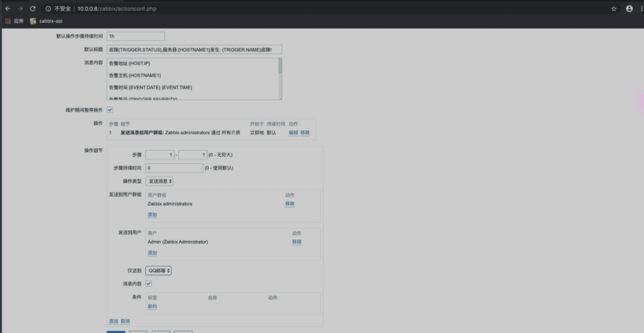This screenshot has width=644, height=333.
Task: Open the zabbix-api bookmark
Action: coord(46,21)
